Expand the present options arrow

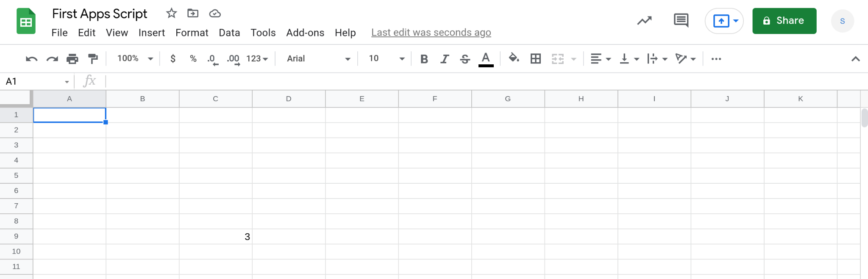tap(736, 21)
